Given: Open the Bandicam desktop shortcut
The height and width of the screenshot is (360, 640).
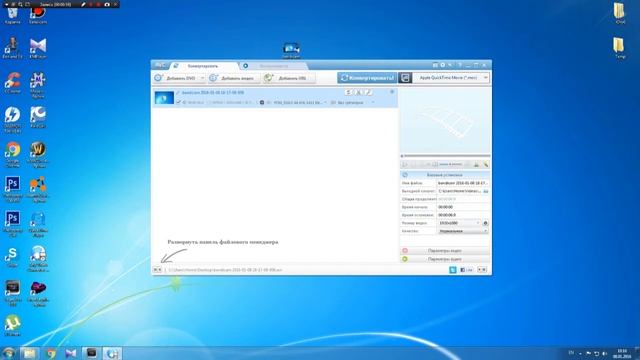Looking at the screenshot, I should point(38,16).
